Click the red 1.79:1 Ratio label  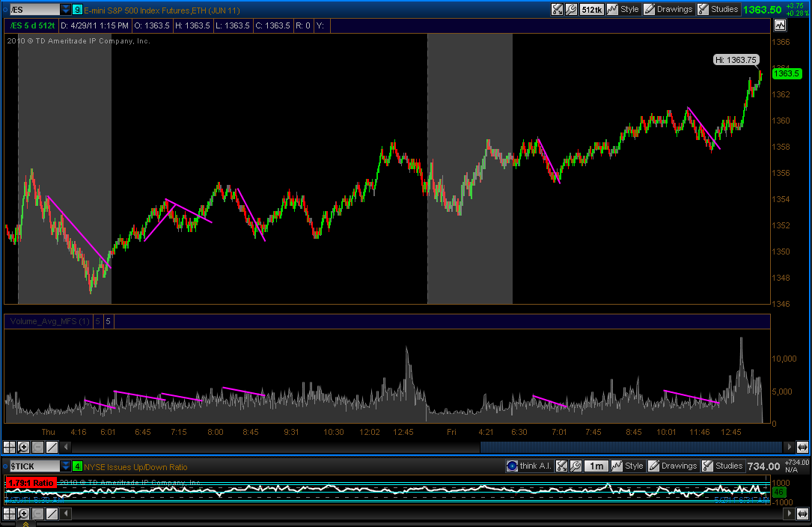[31, 483]
